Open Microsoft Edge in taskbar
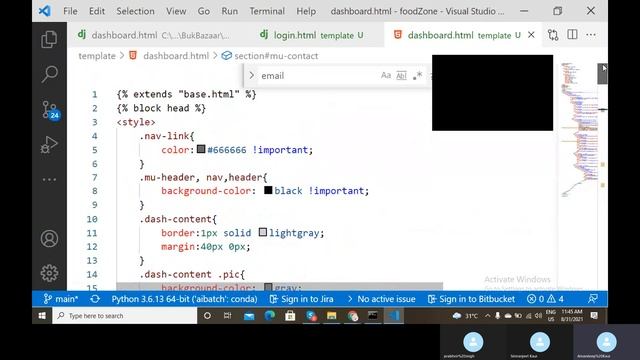The width and height of the screenshot is (640, 360). click(x=269, y=316)
